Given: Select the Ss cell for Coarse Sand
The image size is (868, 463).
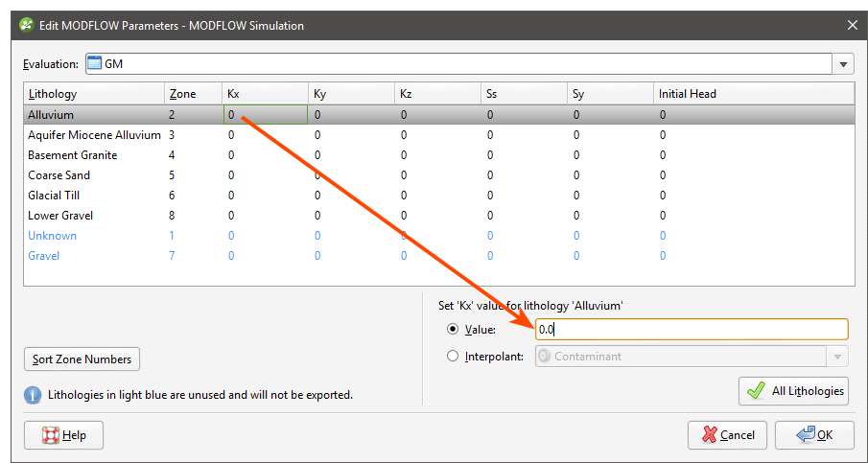Looking at the screenshot, I should 524,175.
